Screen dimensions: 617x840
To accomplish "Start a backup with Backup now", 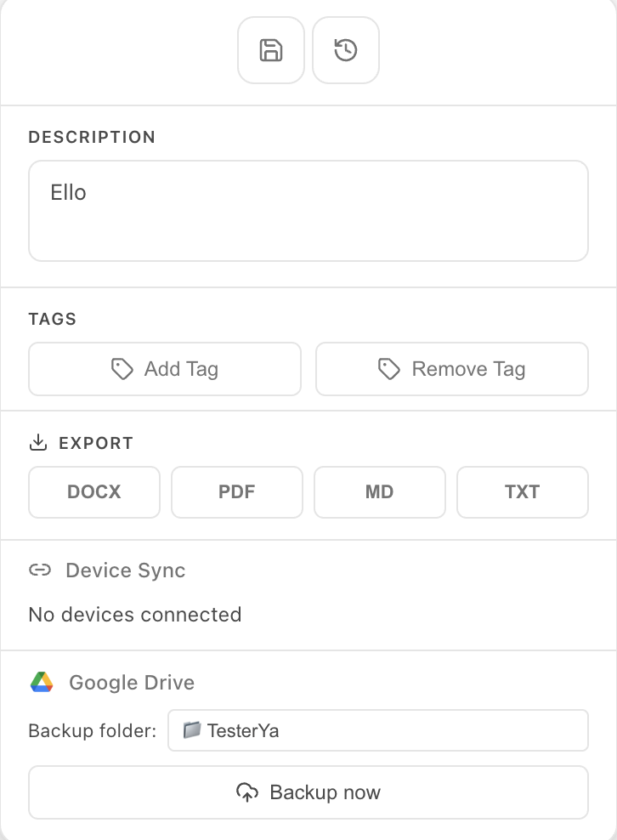I will pyautogui.click(x=308, y=792).
